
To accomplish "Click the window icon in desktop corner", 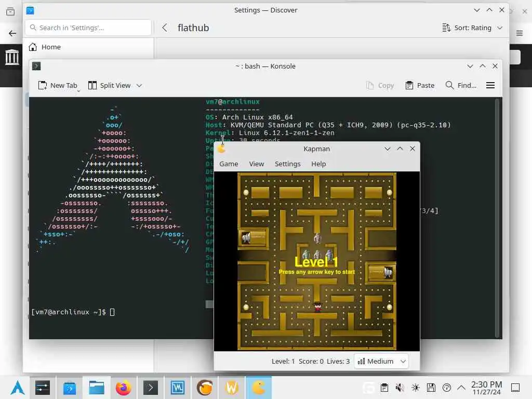I will 10,12.
